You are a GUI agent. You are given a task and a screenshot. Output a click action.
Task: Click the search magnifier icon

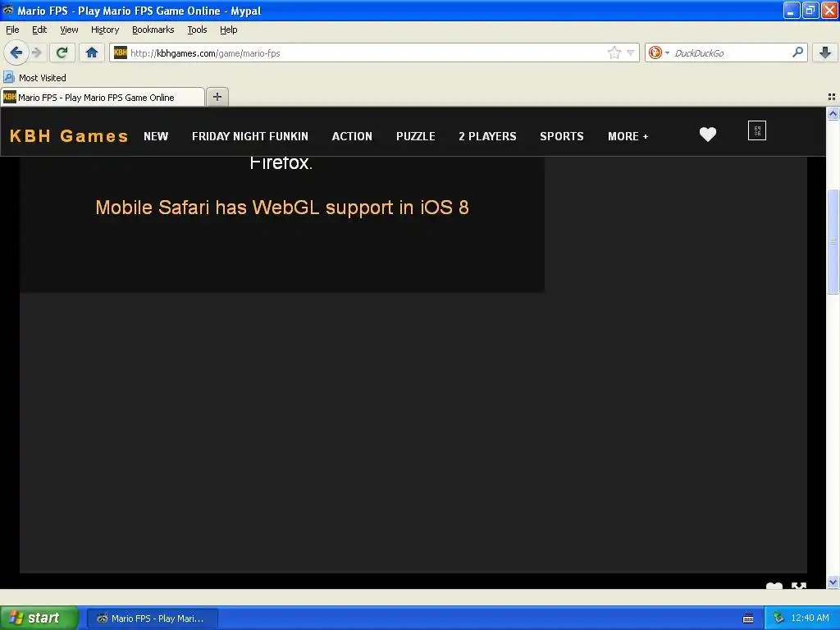[x=797, y=52]
